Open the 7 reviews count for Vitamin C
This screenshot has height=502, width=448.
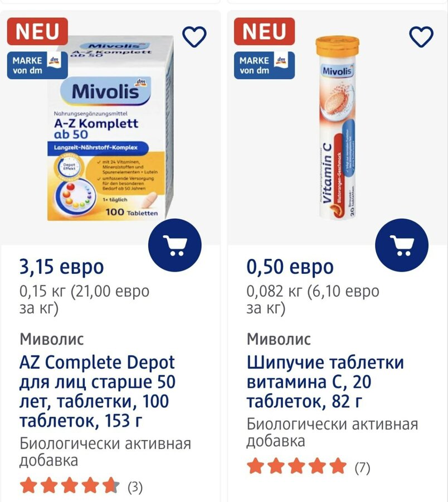(362, 467)
